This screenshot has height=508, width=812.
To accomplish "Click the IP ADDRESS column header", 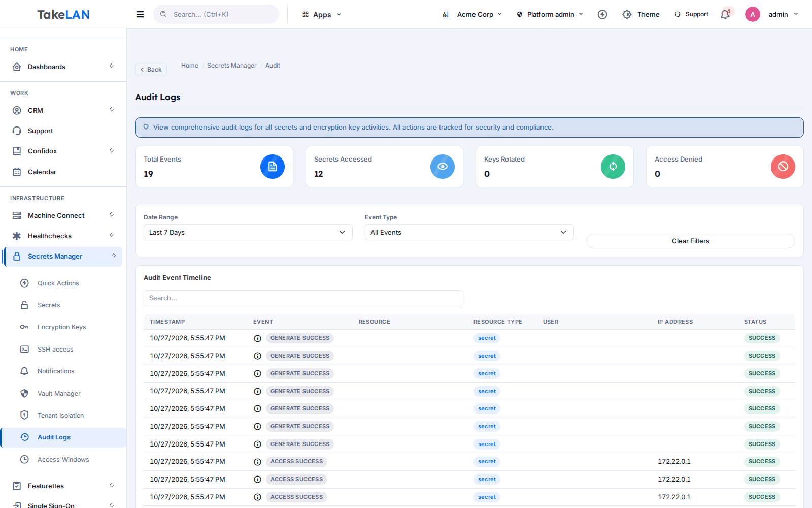I will coord(675,322).
